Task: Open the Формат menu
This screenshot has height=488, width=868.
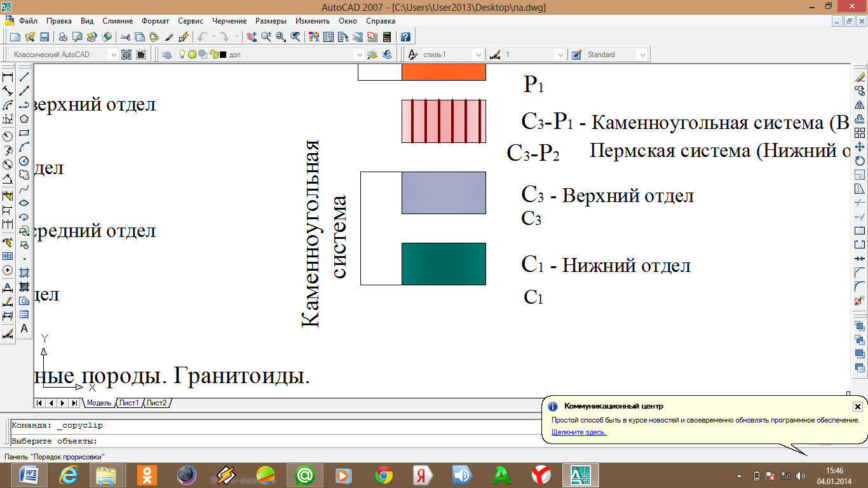Action: 156,21
